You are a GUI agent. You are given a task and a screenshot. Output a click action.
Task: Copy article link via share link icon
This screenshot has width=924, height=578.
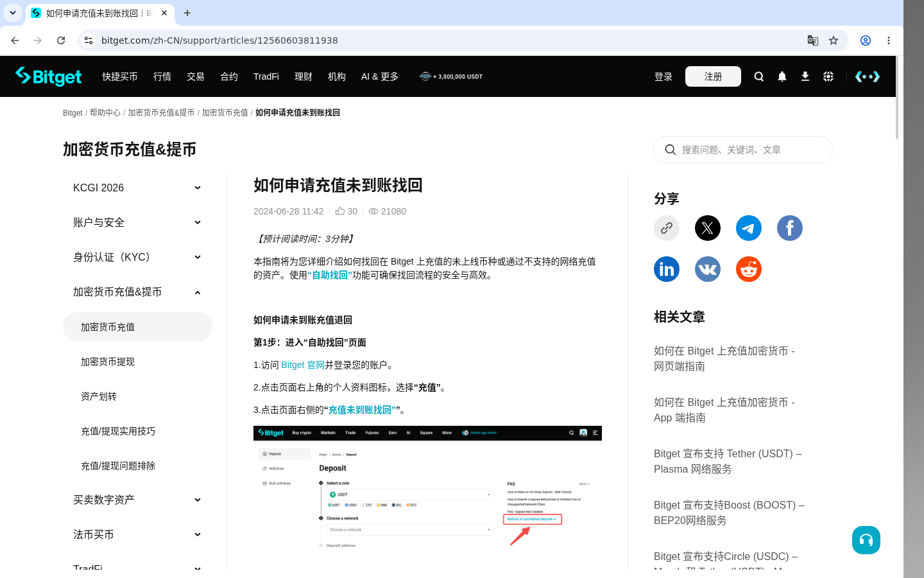coord(667,228)
